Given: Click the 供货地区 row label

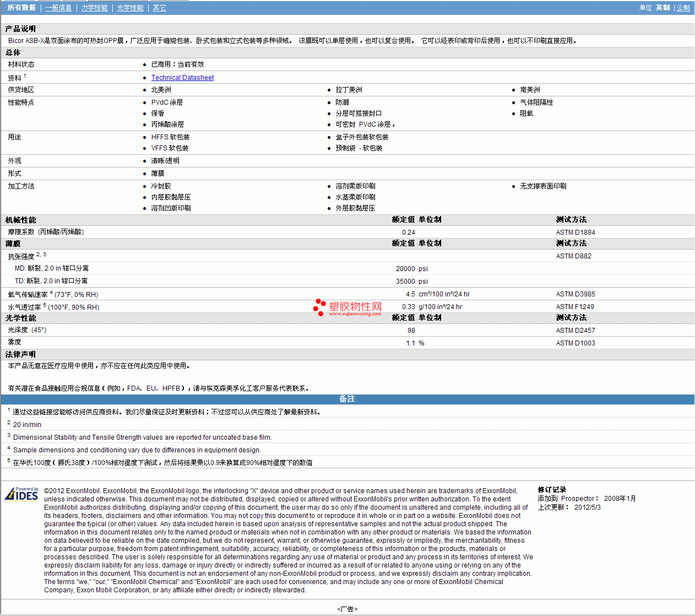Looking at the screenshot, I should pyautogui.click(x=21, y=90).
